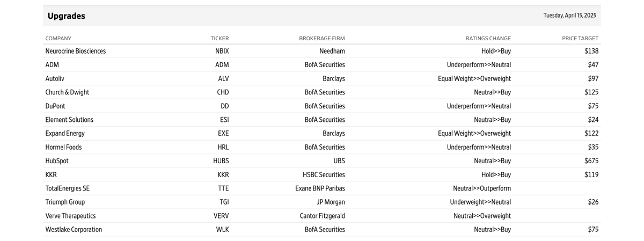Click the WLK ticker cell
This screenshot has width=644, height=241.
tap(223, 230)
